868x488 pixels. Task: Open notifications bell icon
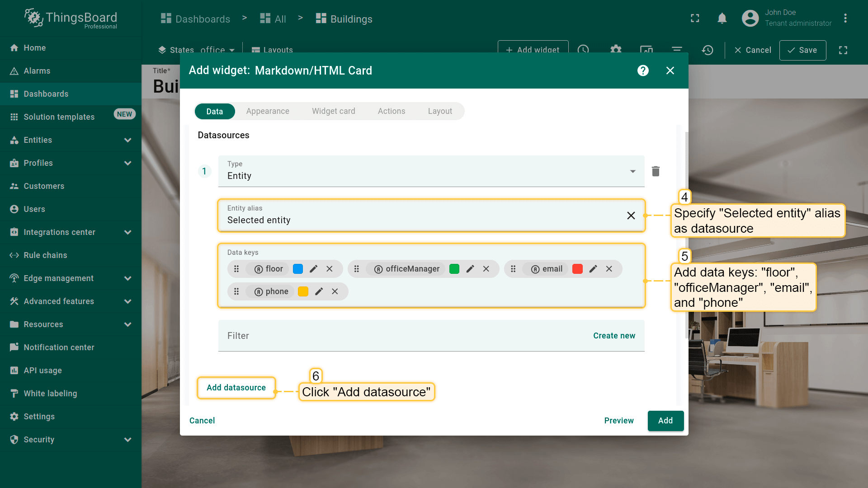pyautogui.click(x=722, y=19)
